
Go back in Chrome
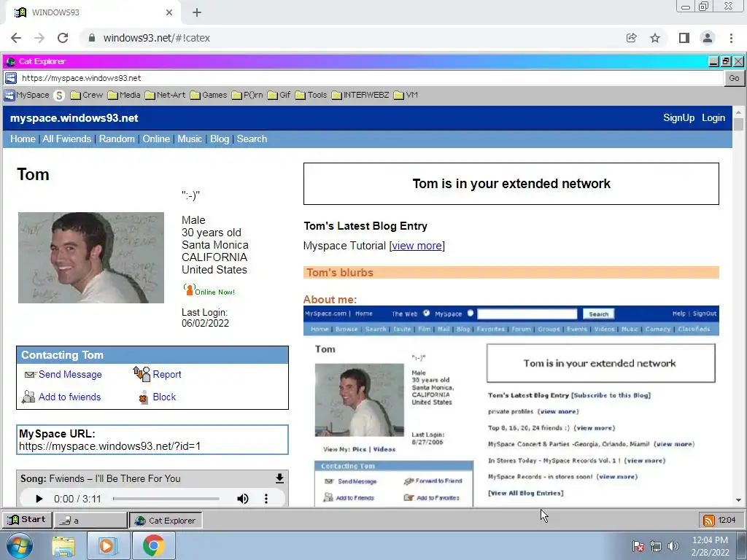(x=16, y=38)
